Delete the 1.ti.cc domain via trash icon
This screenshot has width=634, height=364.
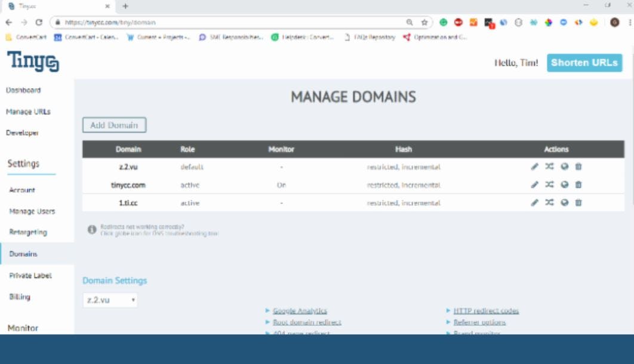point(578,203)
